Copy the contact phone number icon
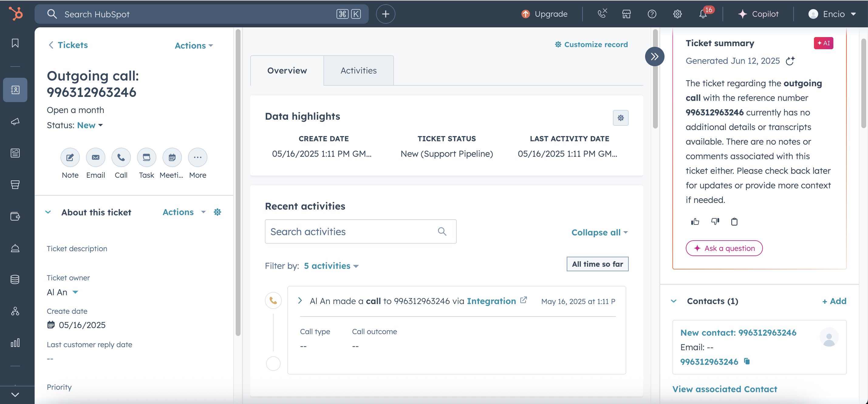Viewport: 868px width, 404px height. (x=747, y=361)
